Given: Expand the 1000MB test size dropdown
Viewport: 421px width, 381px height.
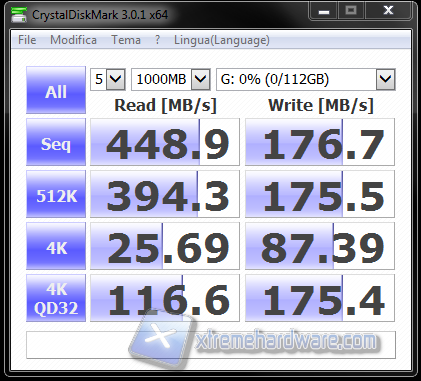Looking at the screenshot, I should tap(171, 79).
